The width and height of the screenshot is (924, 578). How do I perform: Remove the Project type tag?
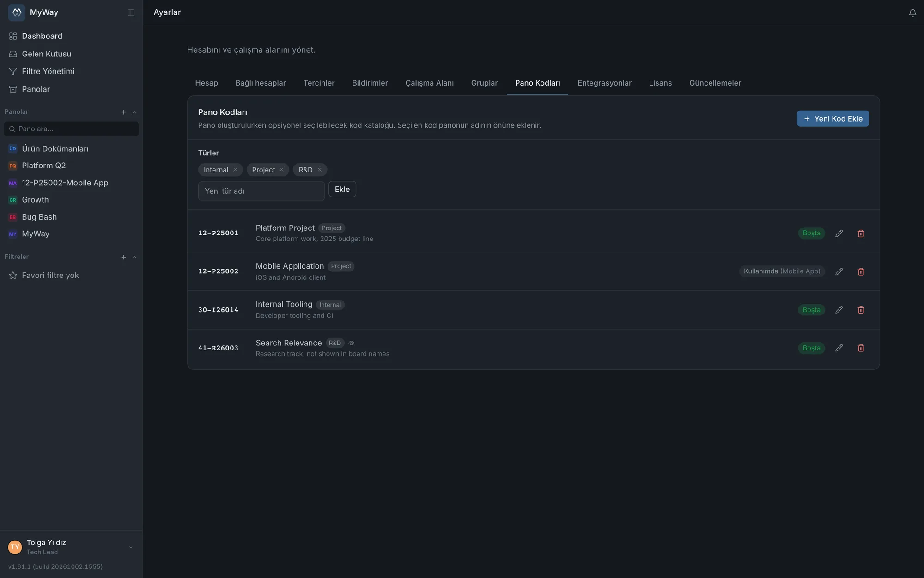point(281,170)
